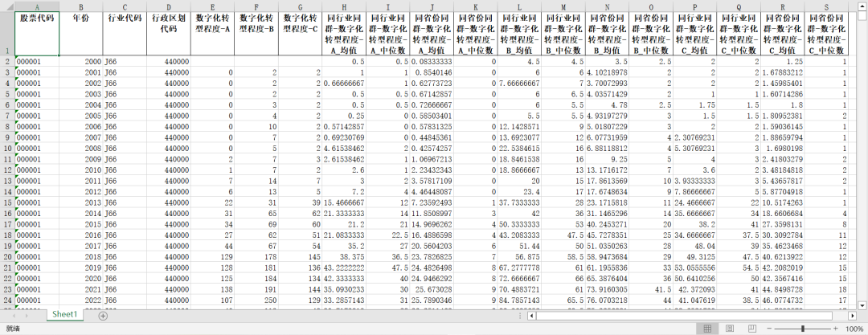Select year cell 2022
Image resolution: width=868 pixels, height=335 pixels.
pos(81,300)
